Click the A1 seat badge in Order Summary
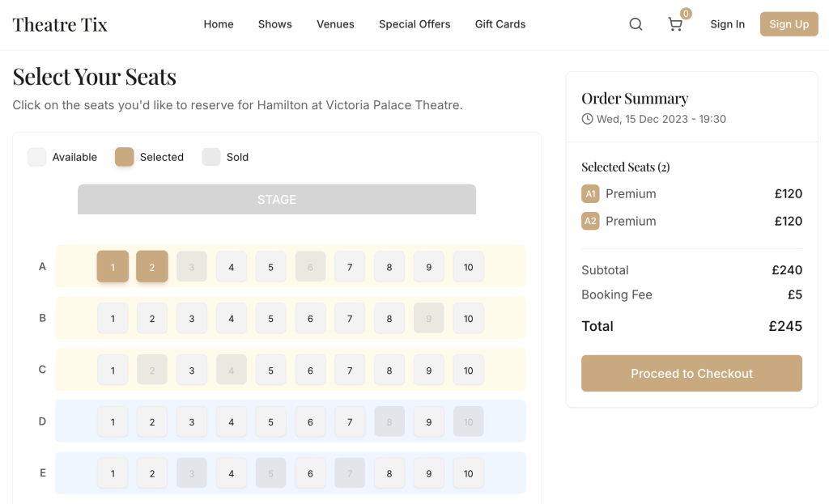This screenshot has height=504, width=829. (x=590, y=194)
